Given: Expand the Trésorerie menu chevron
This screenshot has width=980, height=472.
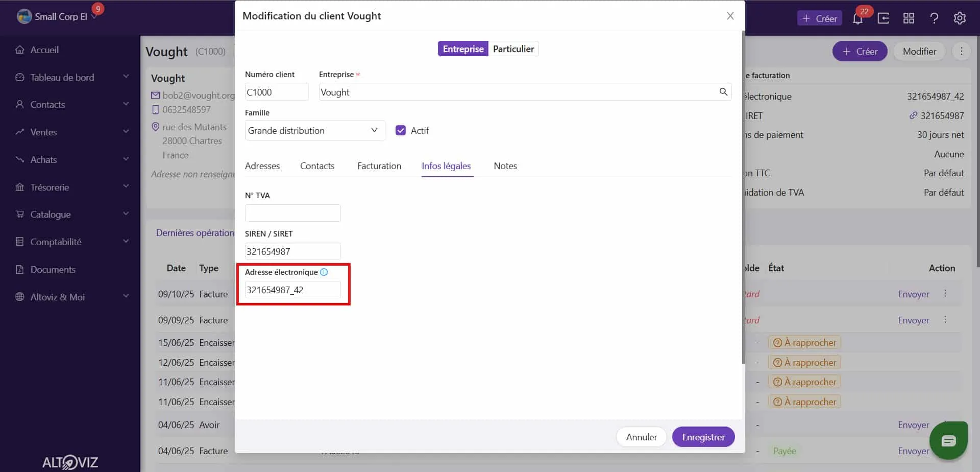Looking at the screenshot, I should click(126, 186).
